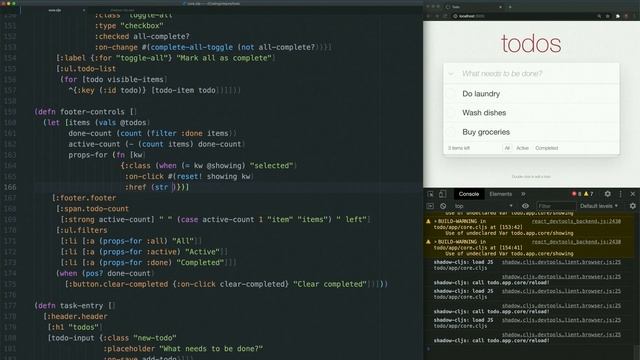Click the bookmark star in browser address bar
Image resolution: width=640 pixels, height=360 pixels.
coord(608,16)
